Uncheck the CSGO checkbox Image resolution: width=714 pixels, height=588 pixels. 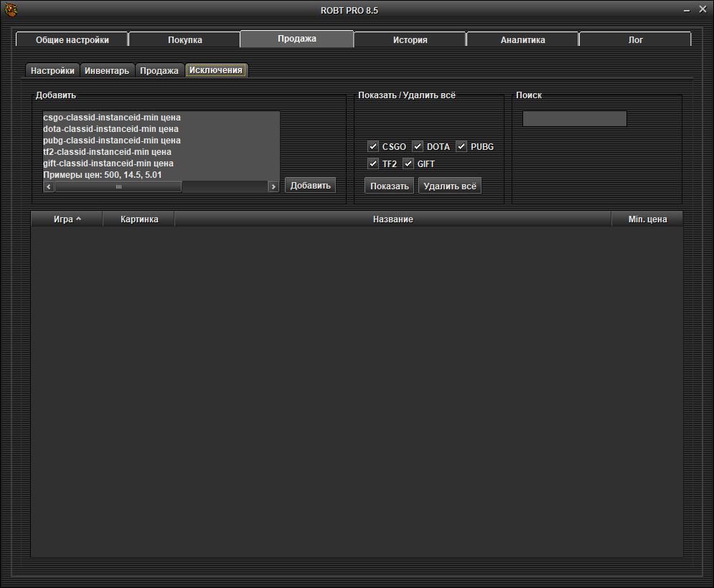pyautogui.click(x=373, y=146)
